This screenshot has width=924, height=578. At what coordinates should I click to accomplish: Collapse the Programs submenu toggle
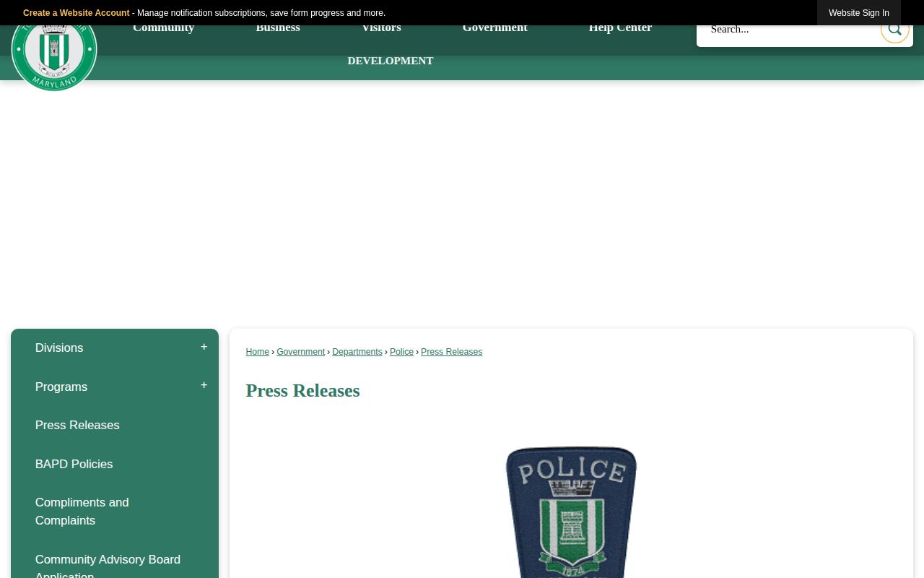[204, 386]
